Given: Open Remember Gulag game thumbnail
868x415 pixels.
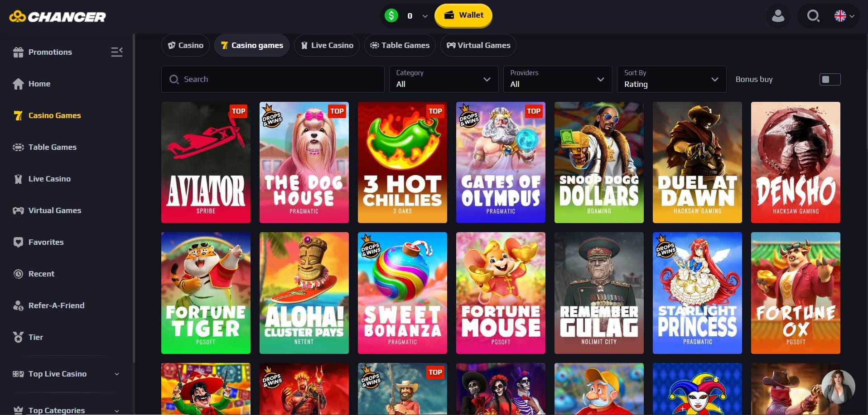Looking at the screenshot, I should [x=599, y=293].
